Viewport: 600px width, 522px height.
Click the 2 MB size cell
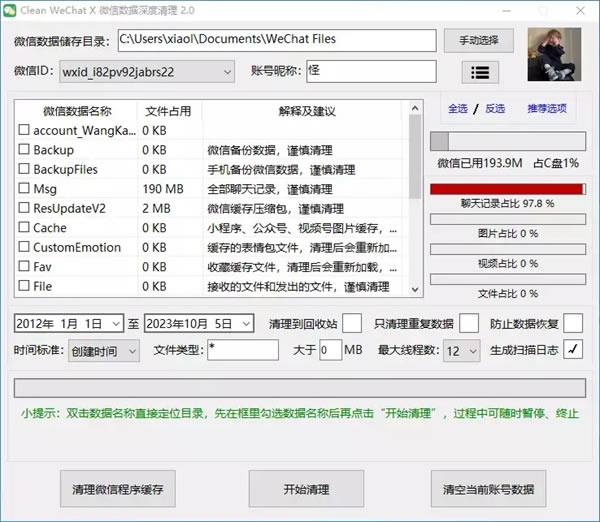pos(156,209)
